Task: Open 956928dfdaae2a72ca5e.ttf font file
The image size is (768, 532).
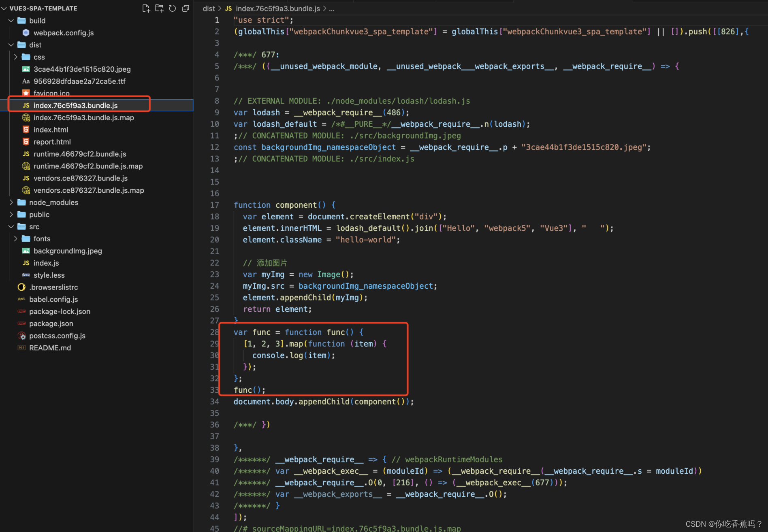Action: tap(79, 81)
